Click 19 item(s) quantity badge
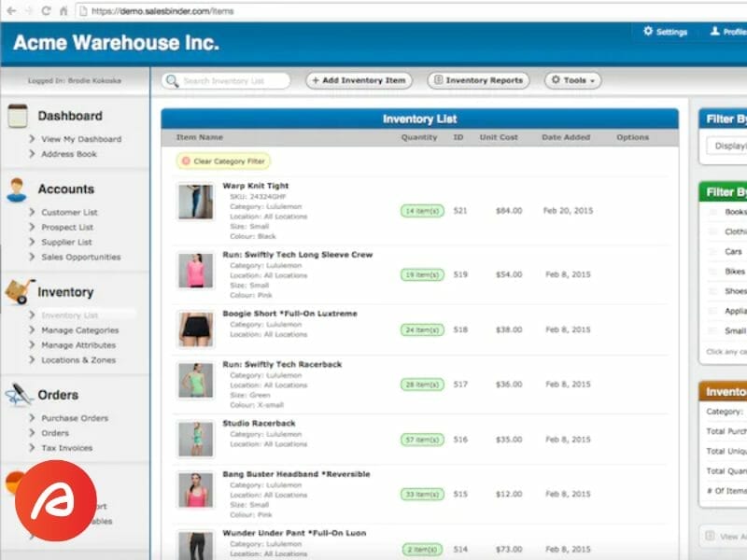This screenshot has width=747, height=560. [x=423, y=274]
